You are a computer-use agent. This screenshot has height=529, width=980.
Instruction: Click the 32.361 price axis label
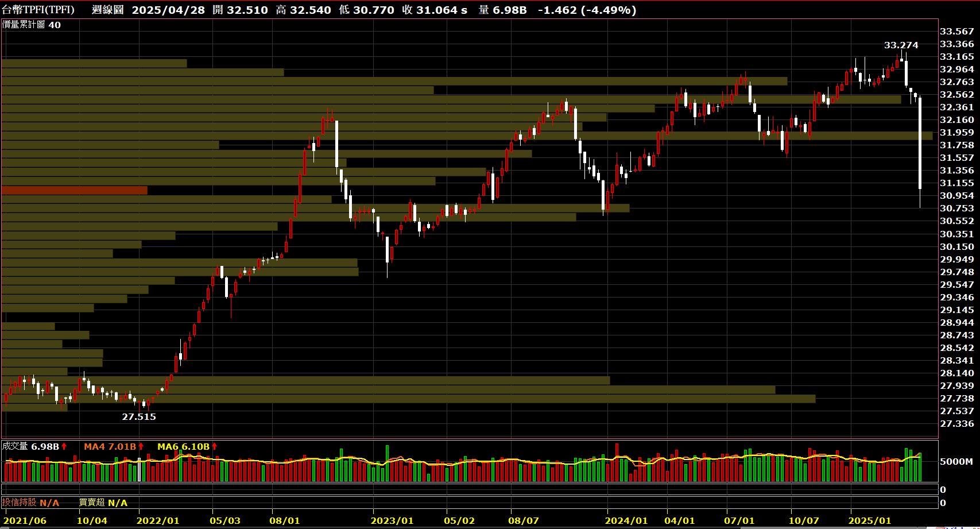pos(957,107)
